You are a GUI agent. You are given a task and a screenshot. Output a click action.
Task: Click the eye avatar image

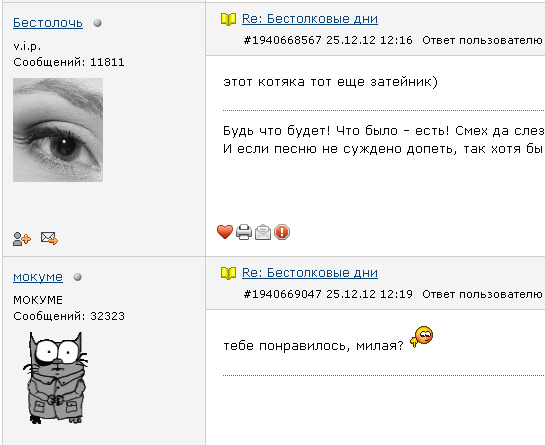pyautogui.click(x=58, y=130)
